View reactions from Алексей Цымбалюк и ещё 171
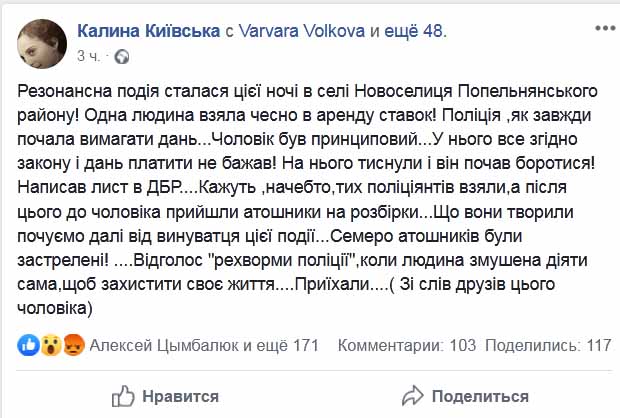 204,345
